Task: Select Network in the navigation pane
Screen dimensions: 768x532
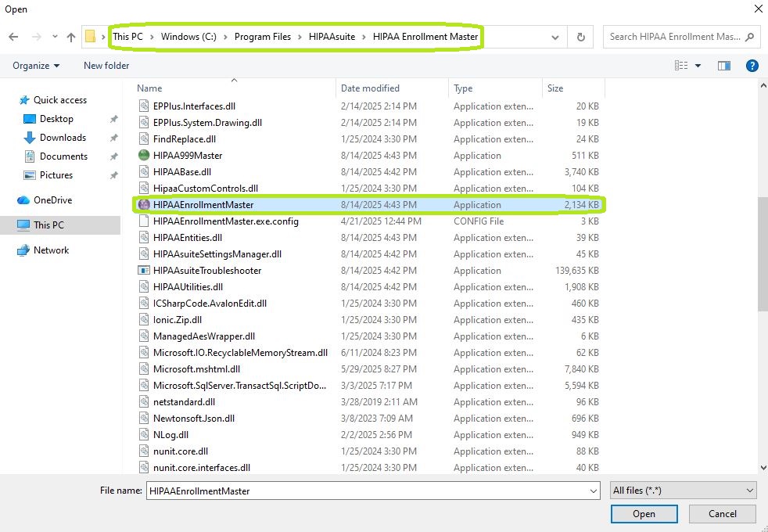Action: click(x=51, y=250)
